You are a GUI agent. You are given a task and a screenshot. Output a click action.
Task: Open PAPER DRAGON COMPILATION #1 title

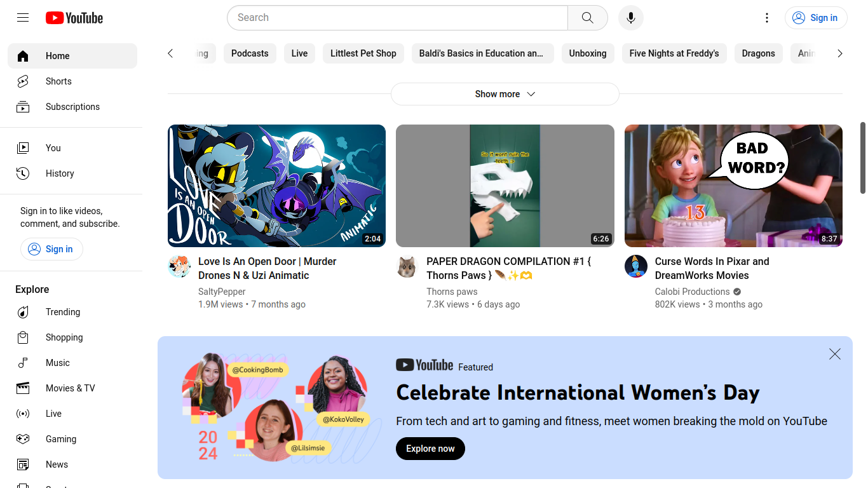[509, 268]
